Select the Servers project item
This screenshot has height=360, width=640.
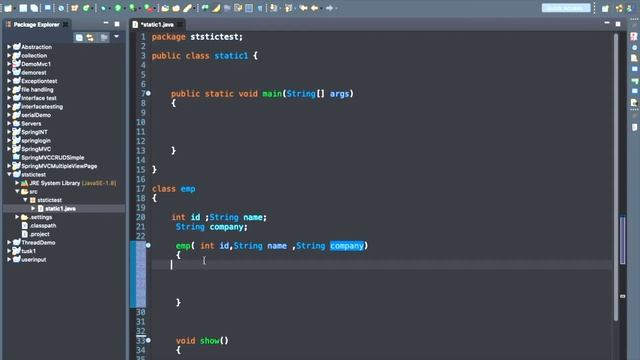(x=31, y=123)
